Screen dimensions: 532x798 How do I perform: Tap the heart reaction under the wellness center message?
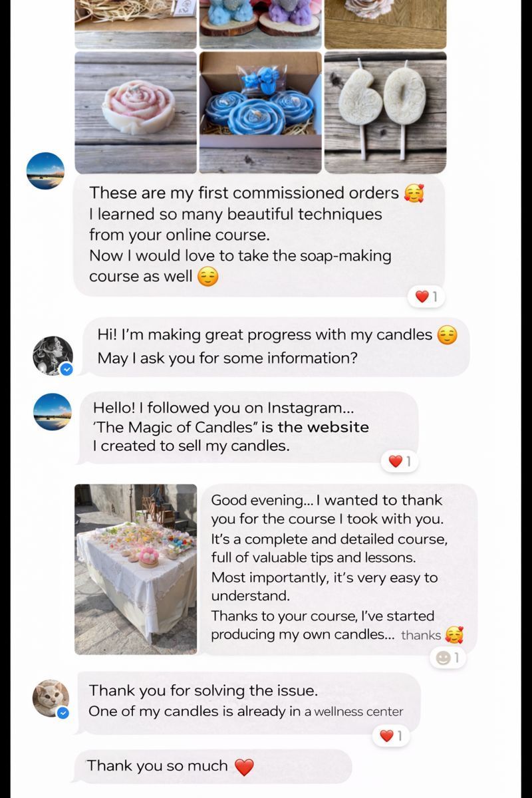coord(391,735)
